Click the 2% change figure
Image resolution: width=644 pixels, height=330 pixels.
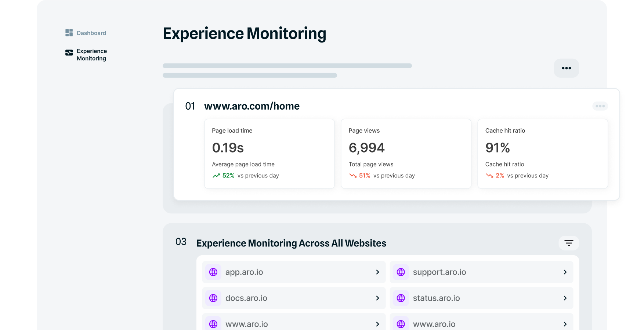500,176
